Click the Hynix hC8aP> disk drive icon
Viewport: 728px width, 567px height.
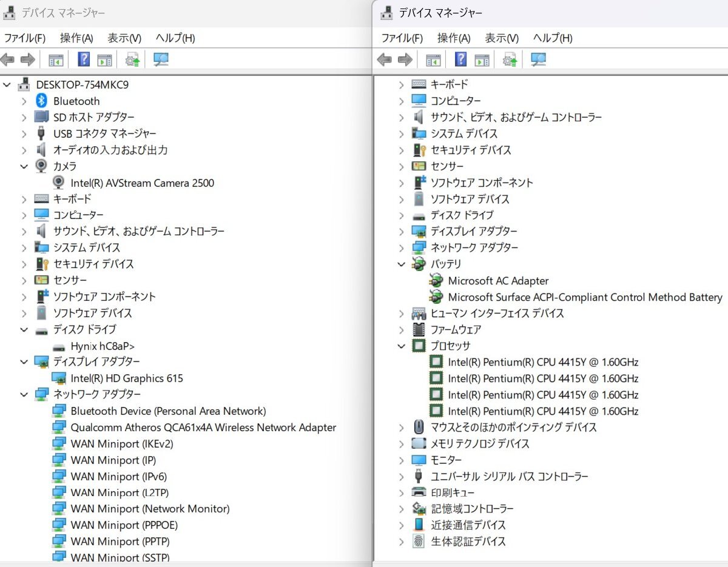59,346
